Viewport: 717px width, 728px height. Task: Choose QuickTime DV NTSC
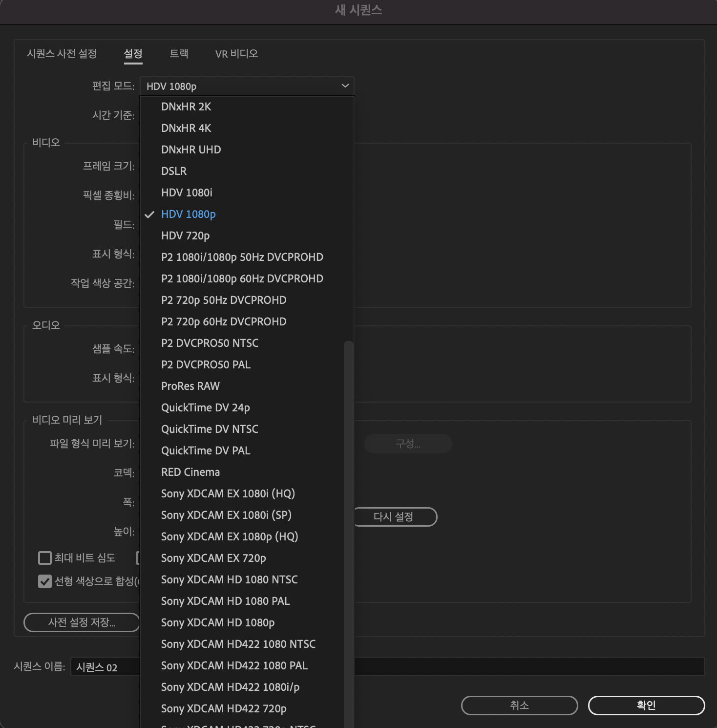(x=242, y=429)
